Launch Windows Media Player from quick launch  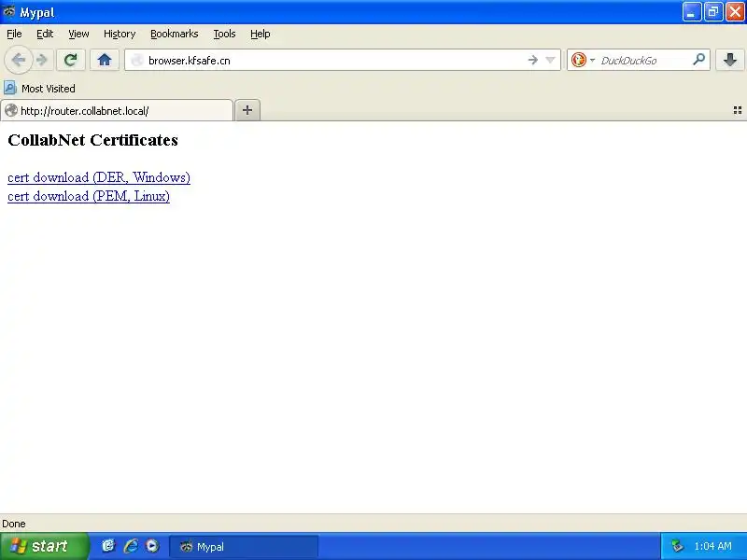point(152,546)
